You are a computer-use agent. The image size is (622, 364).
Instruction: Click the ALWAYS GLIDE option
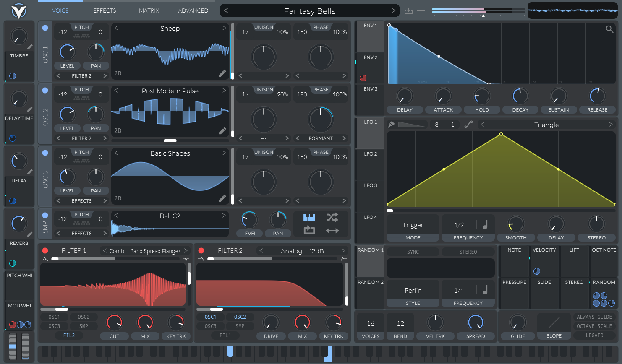point(594,317)
